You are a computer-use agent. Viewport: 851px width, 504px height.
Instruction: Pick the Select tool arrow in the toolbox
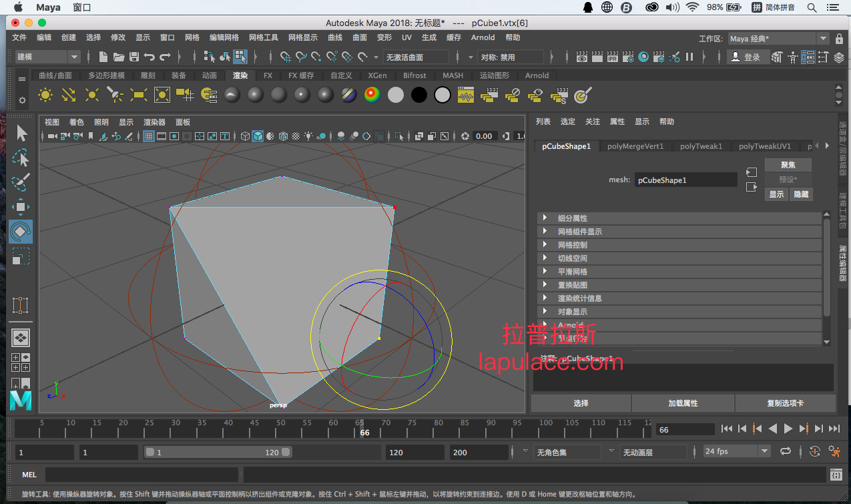pos(21,133)
